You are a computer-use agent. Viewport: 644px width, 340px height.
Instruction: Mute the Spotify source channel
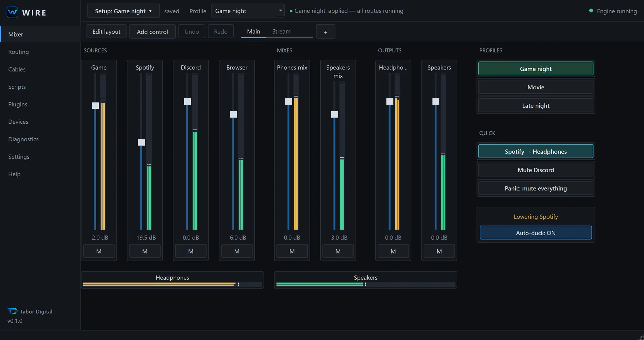coord(145,251)
